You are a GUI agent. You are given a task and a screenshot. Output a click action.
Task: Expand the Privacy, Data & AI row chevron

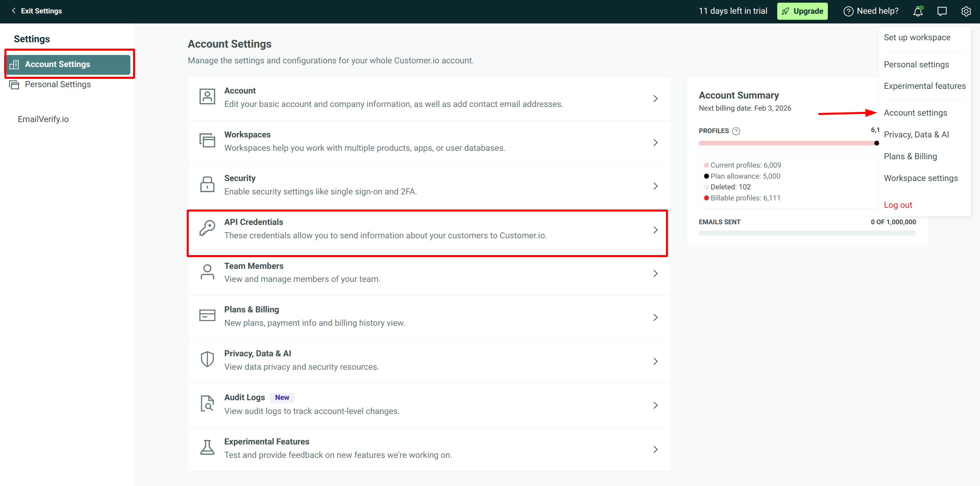tap(656, 361)
